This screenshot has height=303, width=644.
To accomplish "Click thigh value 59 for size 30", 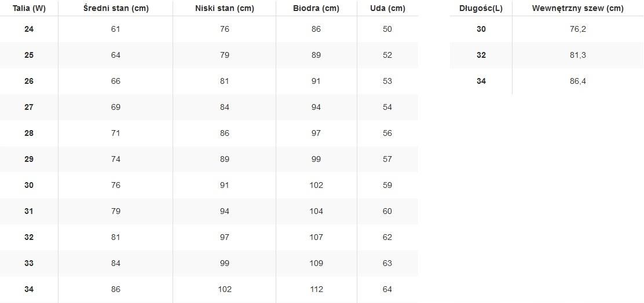I will point(387,185).
